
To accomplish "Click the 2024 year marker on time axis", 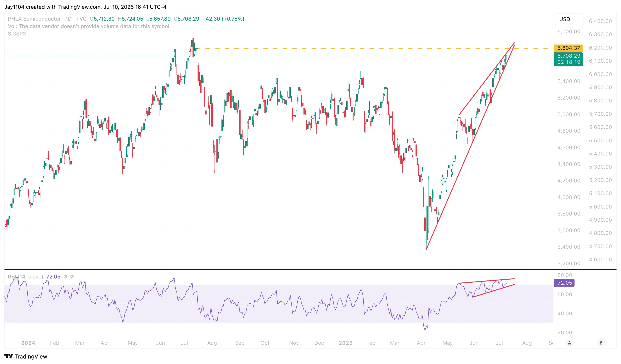I will [x=28, y=343].
